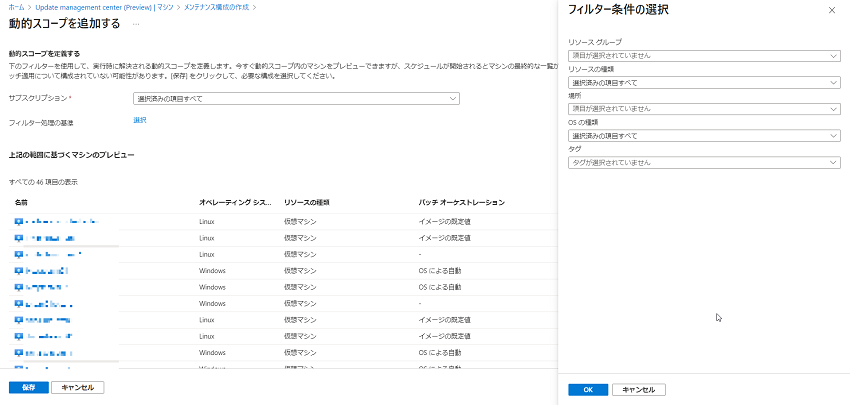
Task: Sort by the 名前 column header
Action: (x=22, y=202)
